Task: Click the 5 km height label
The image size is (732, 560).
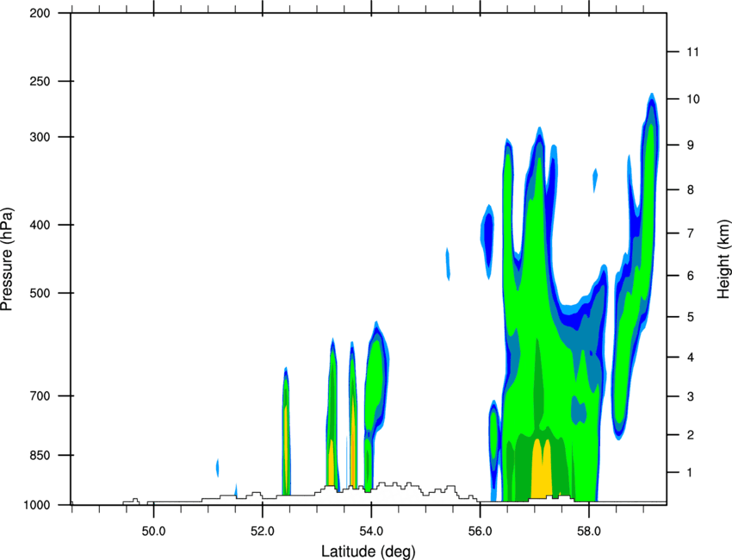Action: tap(690, 317)
